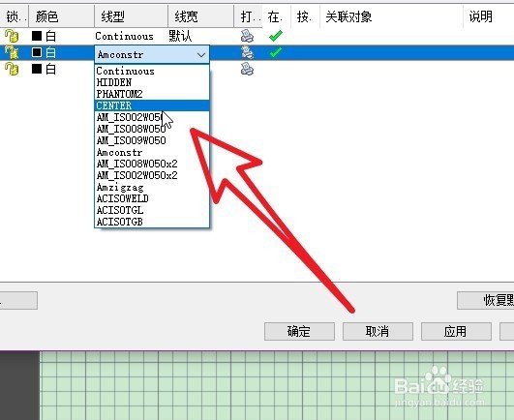Image resolution: width=514 pixels, height=420 pixels.
Task: Choose AM_ISO08W050x2 linetype option
Action: [x=152, y=164]
